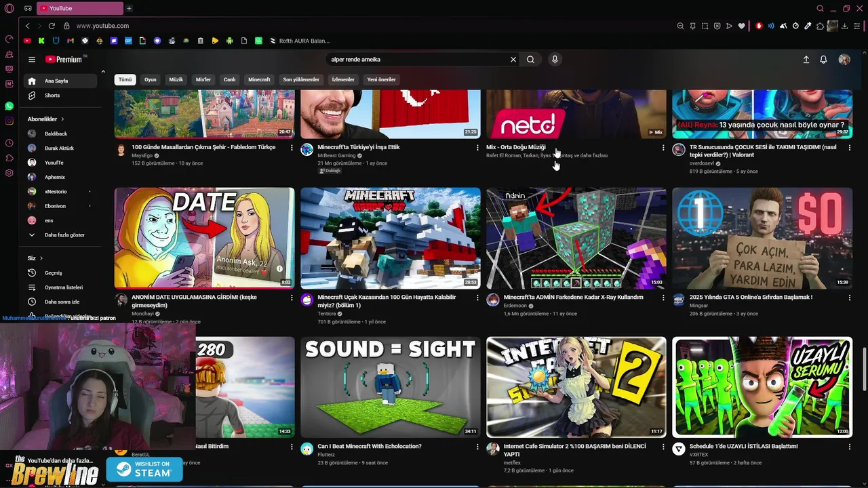Open options for ANONİM DATE video
Viewport: 868px width, 488px height.
tap(292, 298)
